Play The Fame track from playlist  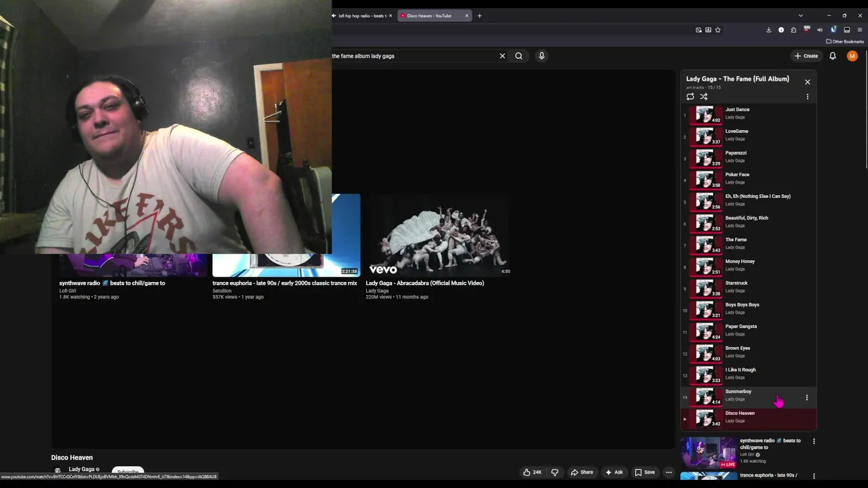(x=749, y=244)
